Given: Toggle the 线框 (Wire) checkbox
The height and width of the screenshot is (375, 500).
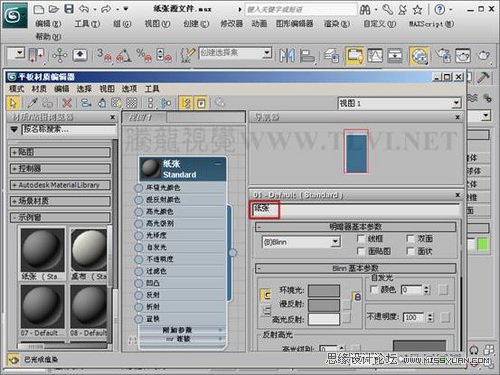Looking at the screenshot, I should [361, 239].
